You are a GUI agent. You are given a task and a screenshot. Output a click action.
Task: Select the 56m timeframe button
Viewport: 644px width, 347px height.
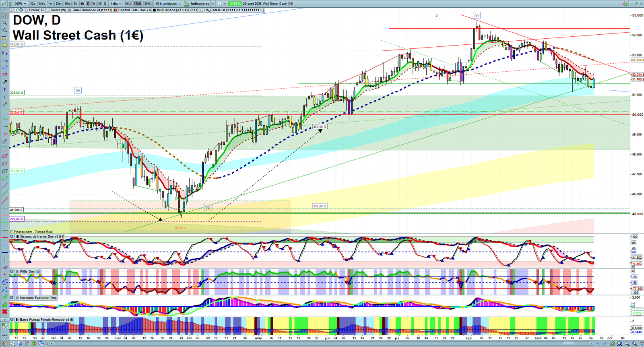tap(68, 4)
